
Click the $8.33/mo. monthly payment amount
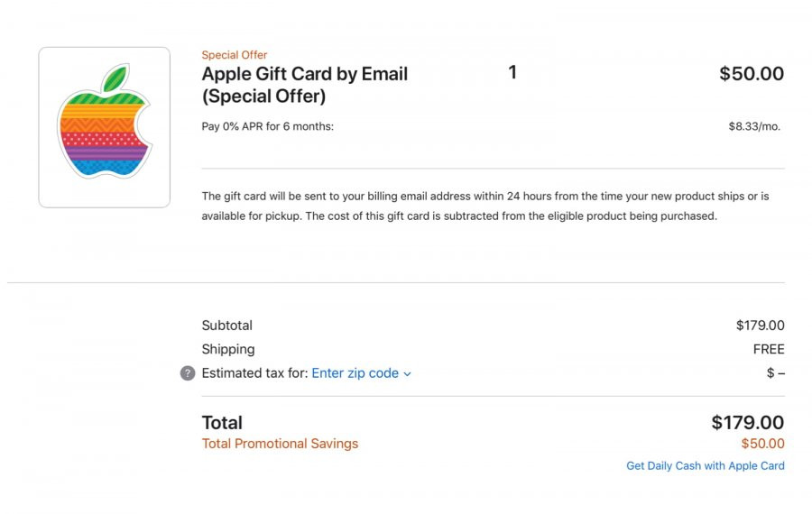click(754, 126)
